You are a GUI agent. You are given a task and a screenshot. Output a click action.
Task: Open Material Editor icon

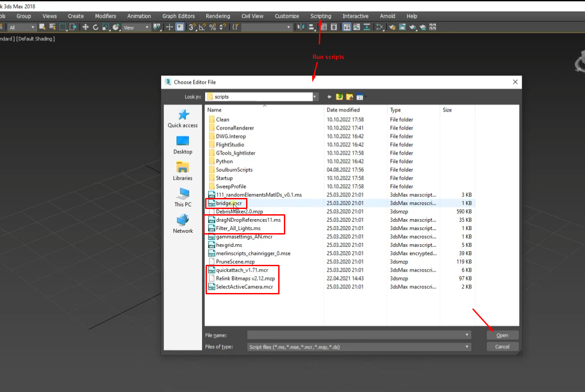[x=379, y=27]
